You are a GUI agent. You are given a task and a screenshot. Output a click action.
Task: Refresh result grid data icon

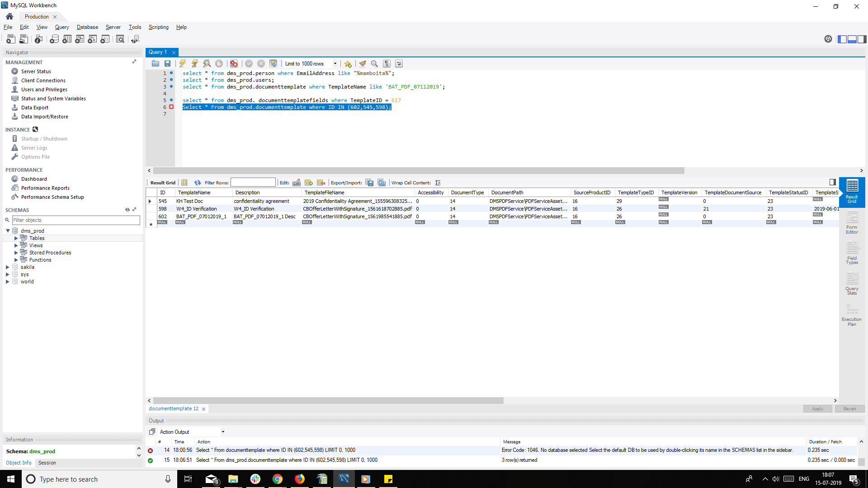click(x=198, y=183)
